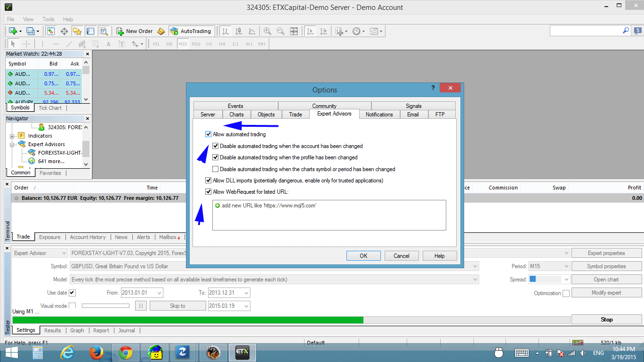Click the Symbol properties button
644x362 pixels.
606,266
